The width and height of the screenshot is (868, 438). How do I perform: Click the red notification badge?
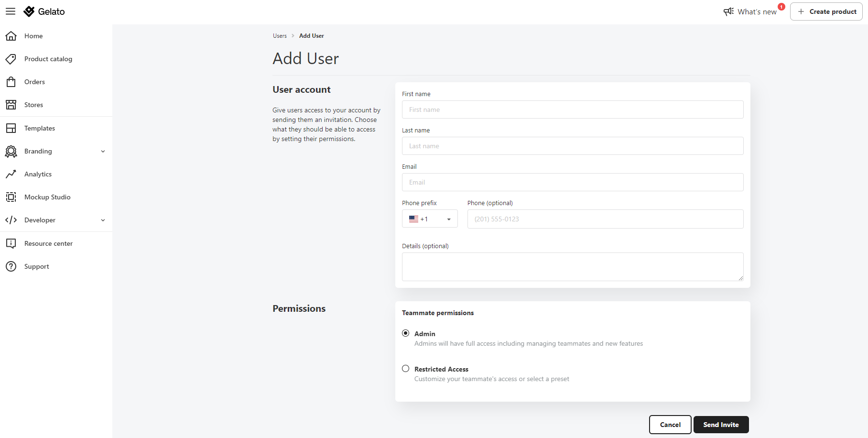pos(781,7)
